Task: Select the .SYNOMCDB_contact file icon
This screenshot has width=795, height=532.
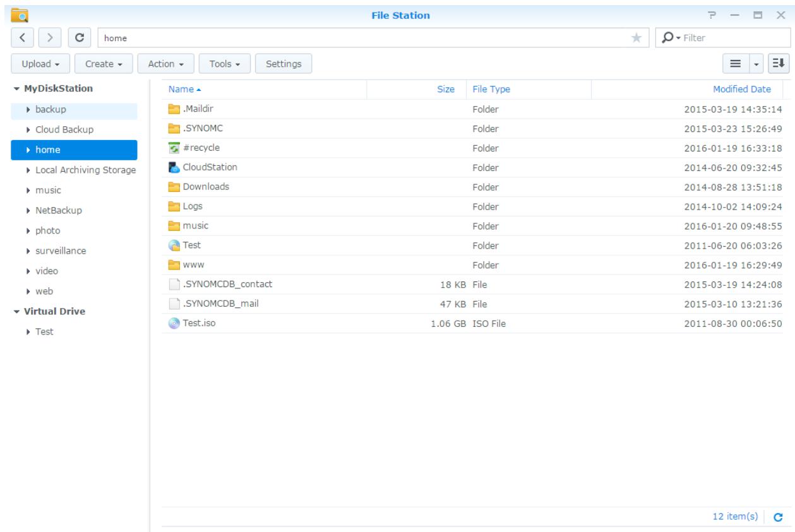Action: (x=174, y=285)
